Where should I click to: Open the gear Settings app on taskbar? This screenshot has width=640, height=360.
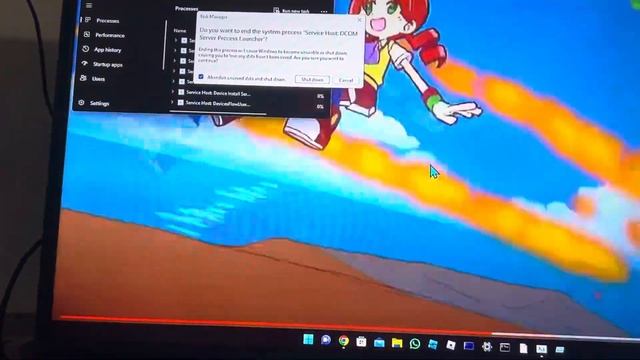click(487, 347)
